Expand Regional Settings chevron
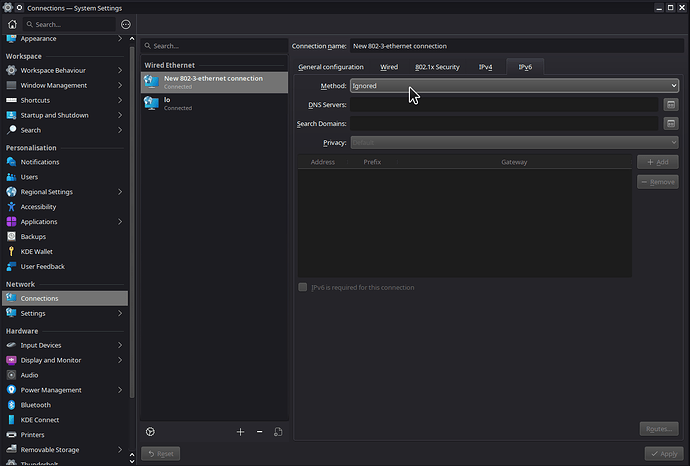 pyautogui.click(x=120, y=192)
